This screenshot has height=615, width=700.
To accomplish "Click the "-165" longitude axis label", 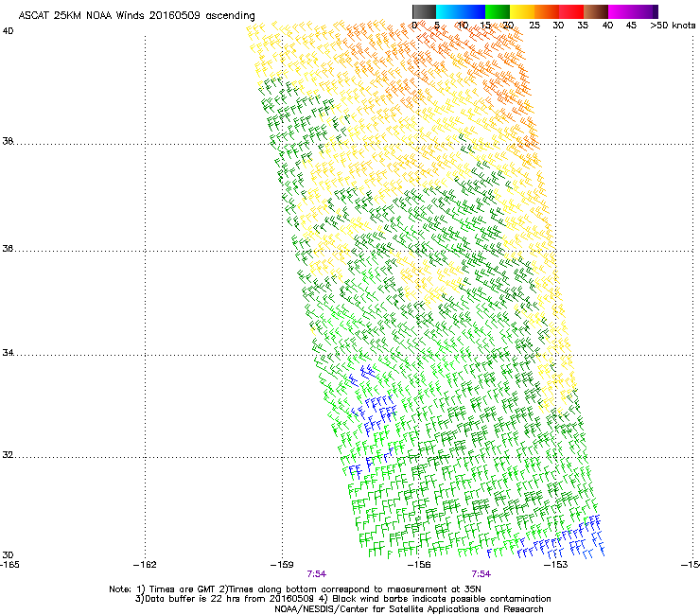I will coord(9,565).
